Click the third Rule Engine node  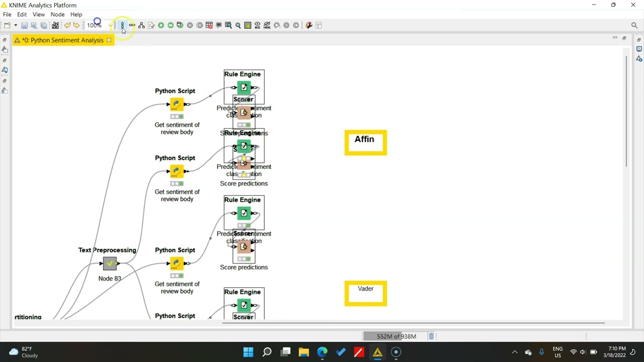(244, 213)
